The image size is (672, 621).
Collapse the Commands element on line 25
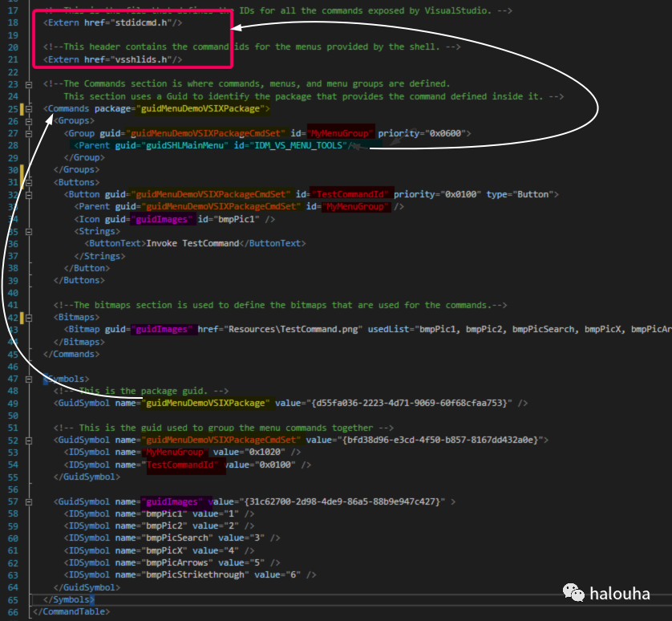30,108
